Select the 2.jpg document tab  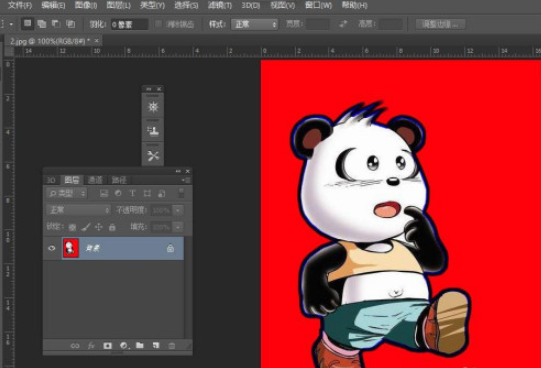pyautogui.click(x=50, y=41)
